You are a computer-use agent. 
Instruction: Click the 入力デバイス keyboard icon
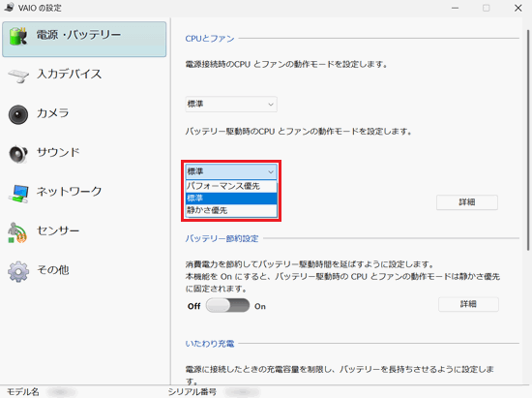tap(18, 76)
